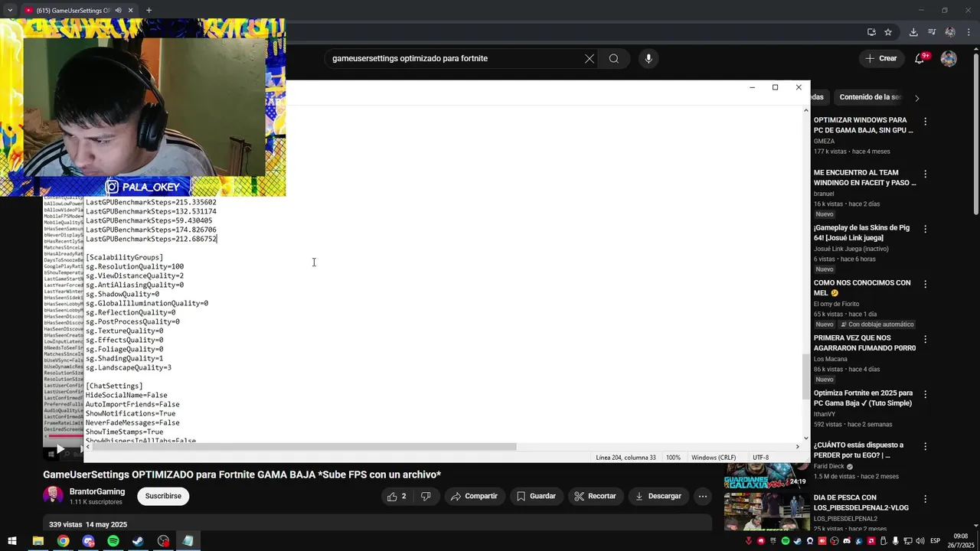Open options for COMO NOS CONOCIMOS video
Screen dimensions: 980x551
coord(925,284)
